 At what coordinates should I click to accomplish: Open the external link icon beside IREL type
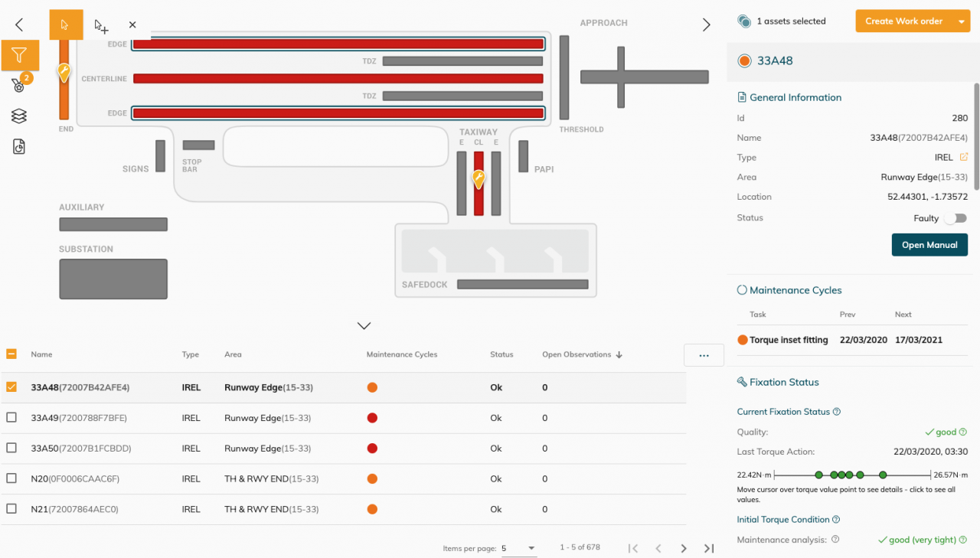(x=963, y=158)
